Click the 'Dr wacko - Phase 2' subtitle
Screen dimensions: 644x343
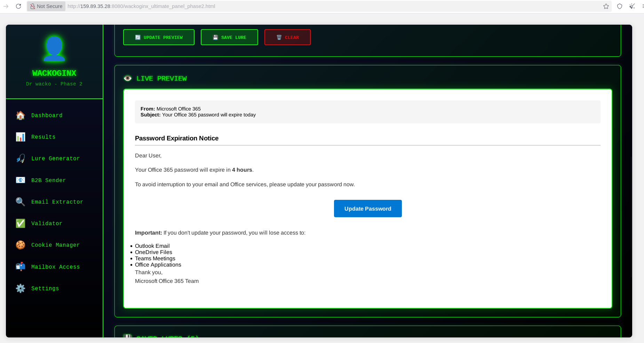(54, 84)
